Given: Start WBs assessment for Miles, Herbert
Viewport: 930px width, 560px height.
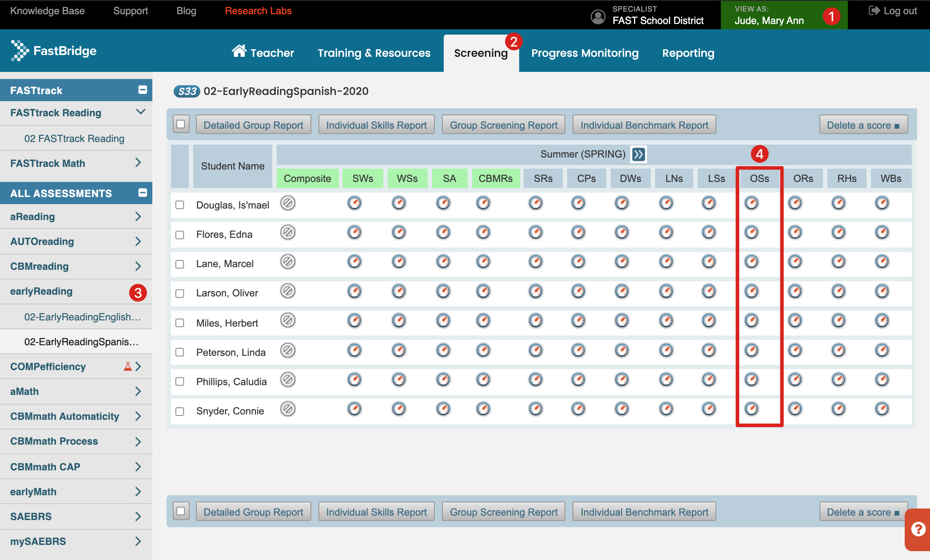Looking at the screenshot, I should tap(882, 320).
